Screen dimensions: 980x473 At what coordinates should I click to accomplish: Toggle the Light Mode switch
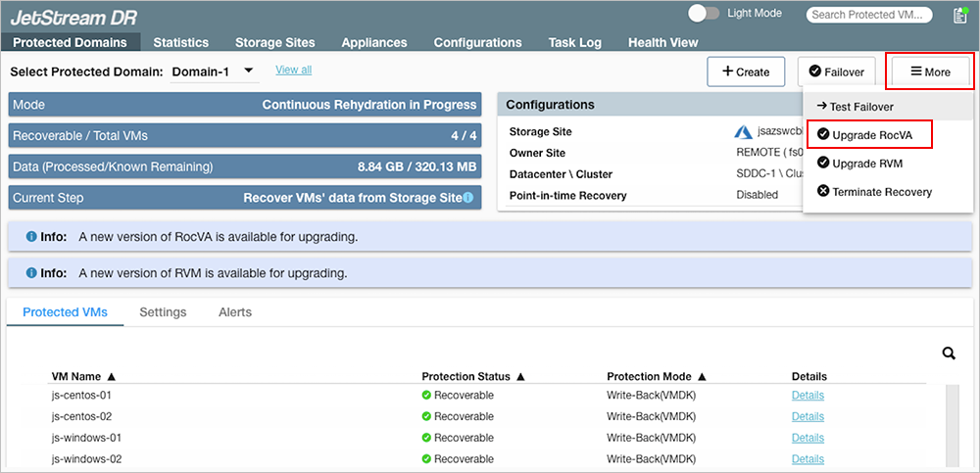704,14
